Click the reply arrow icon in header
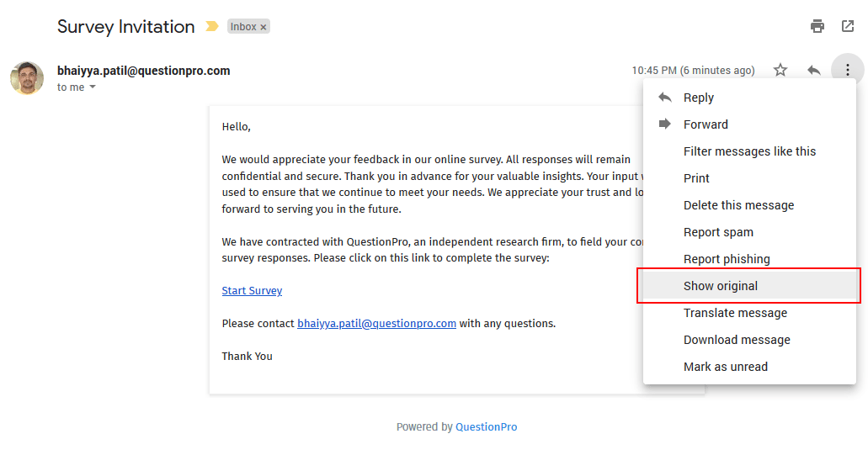Screen dimensions: 868x455 click(813, 70)
